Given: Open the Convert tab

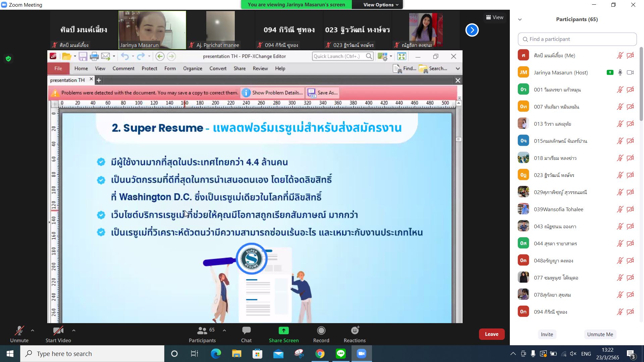Looking at the screenshot, I should [x=218, y=68].
